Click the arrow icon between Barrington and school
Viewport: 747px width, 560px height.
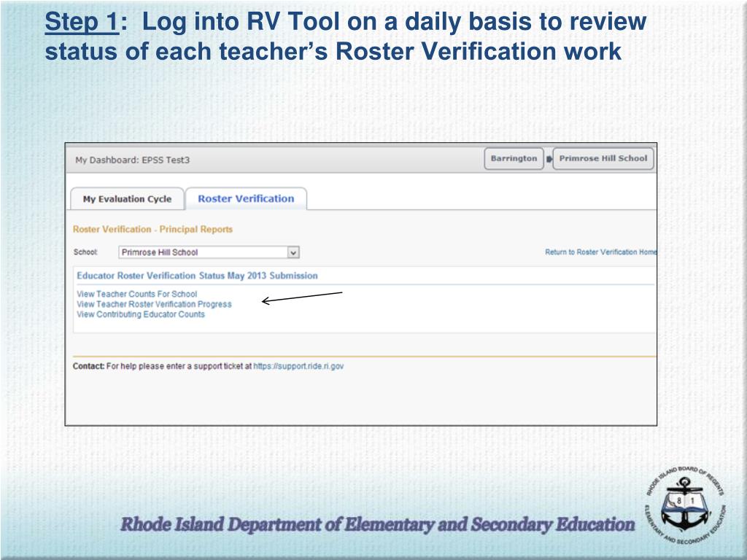click(549, 159)
